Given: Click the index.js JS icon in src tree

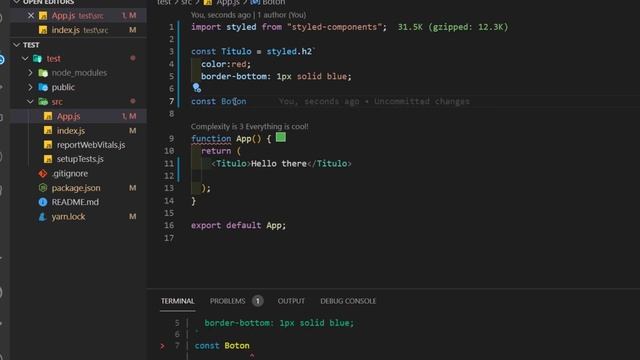Looking at the screenshot, I should click(48, 131).
